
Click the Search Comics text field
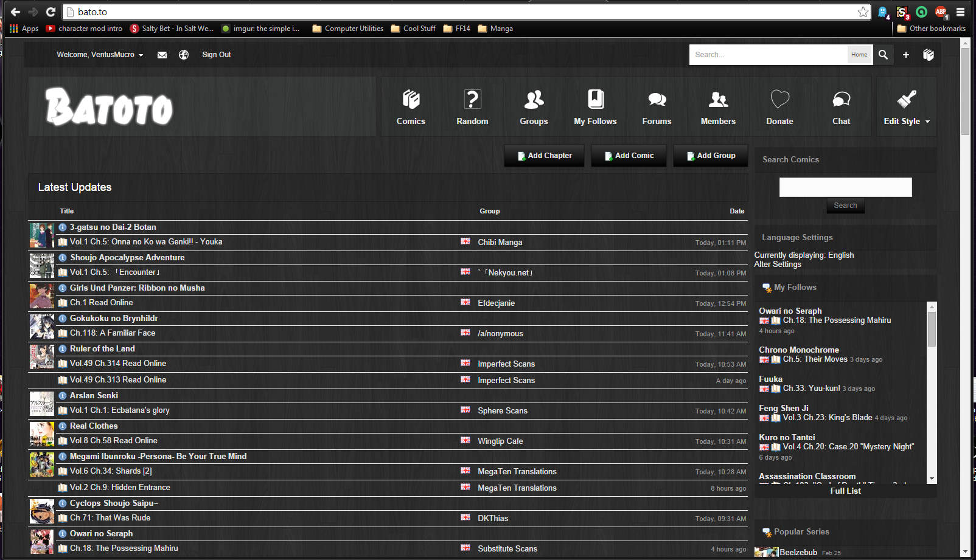pos(845,187)
